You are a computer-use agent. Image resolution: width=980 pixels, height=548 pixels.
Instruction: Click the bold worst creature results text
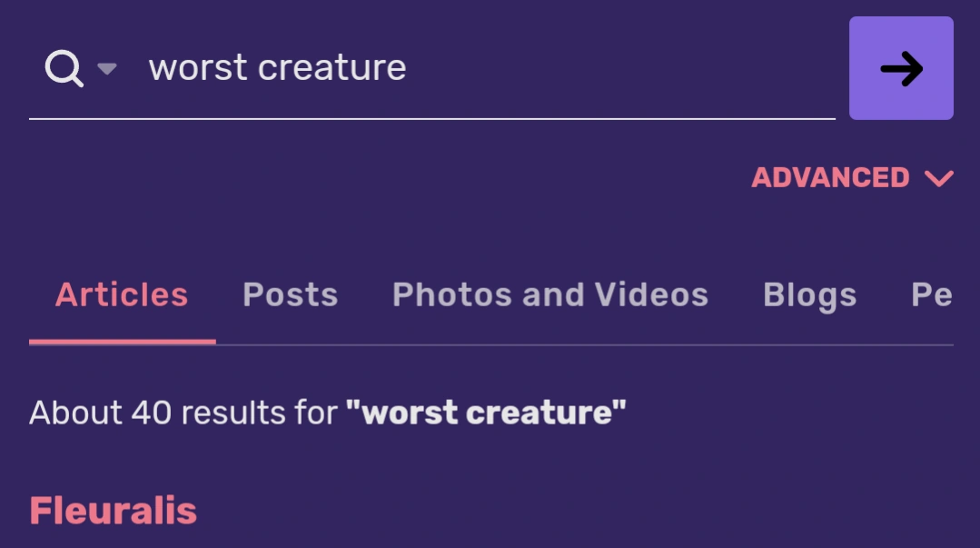tap(486, 413)
